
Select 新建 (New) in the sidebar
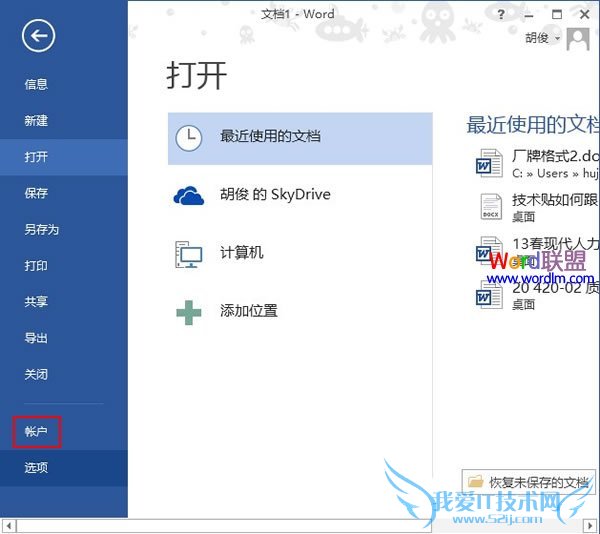[x=64, y=121]
